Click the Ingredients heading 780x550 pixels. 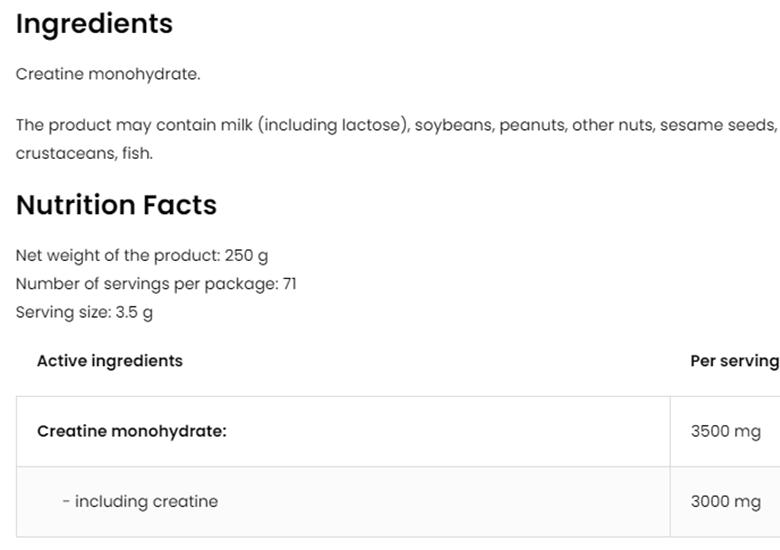tap(94, 24)
